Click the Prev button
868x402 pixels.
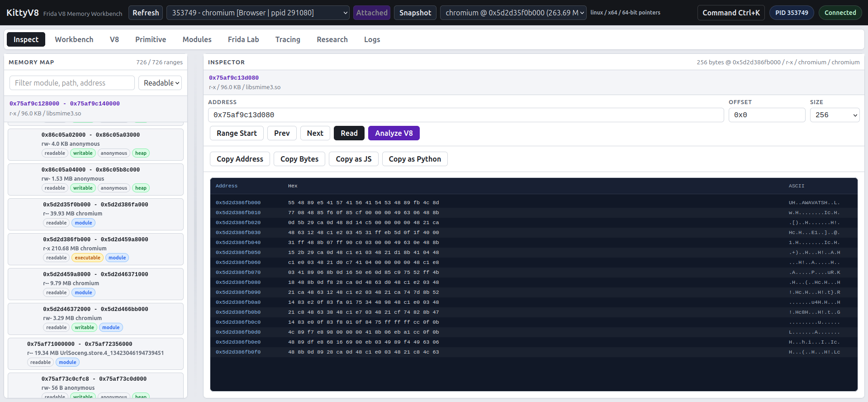pos(282,133)
